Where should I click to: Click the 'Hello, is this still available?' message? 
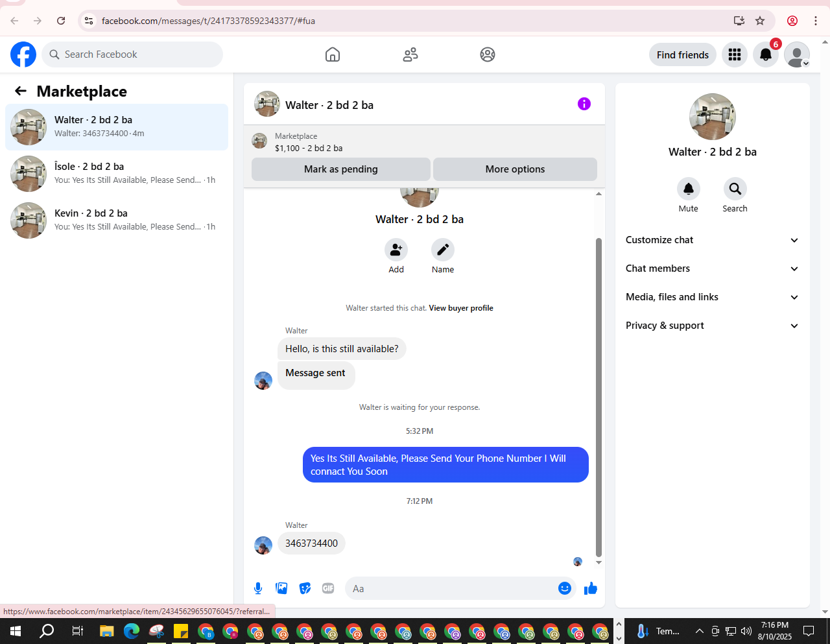pos(342,349)
